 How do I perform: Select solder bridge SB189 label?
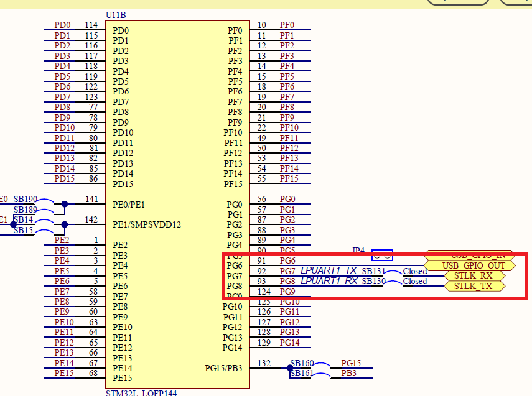click(x=26, y=210)
